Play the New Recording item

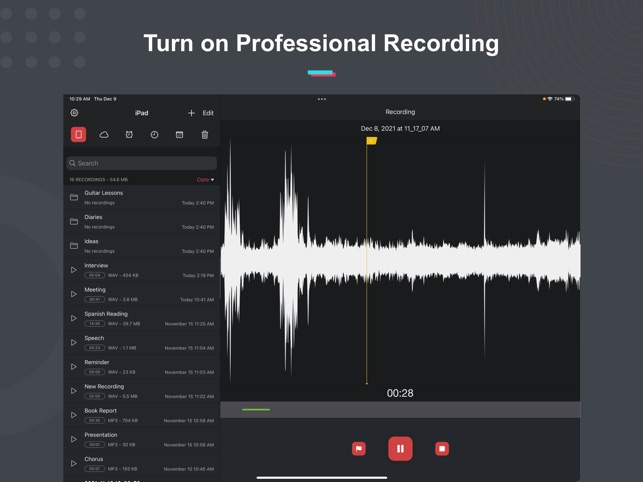tap(74, 391)
